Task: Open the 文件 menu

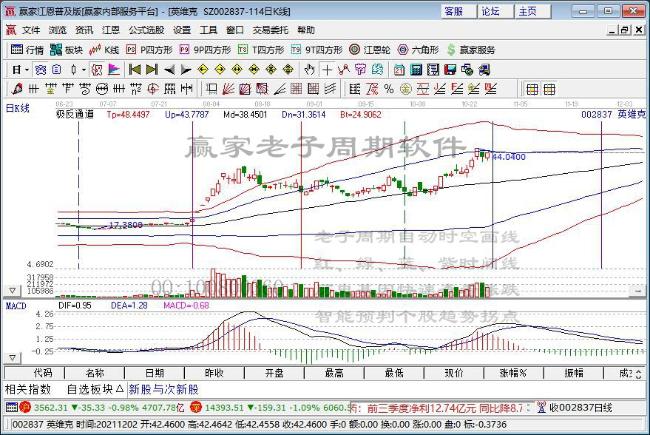Action: coord(31,30)
